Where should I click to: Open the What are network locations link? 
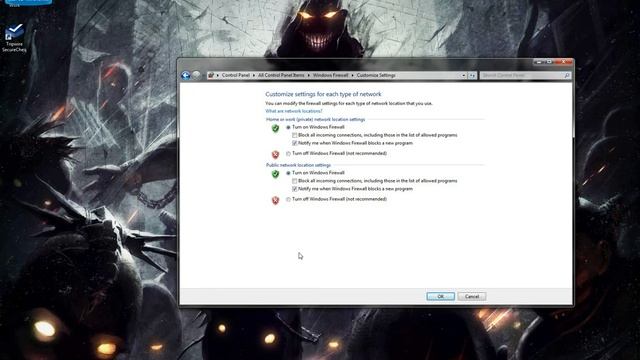click(x=293, y=111)
